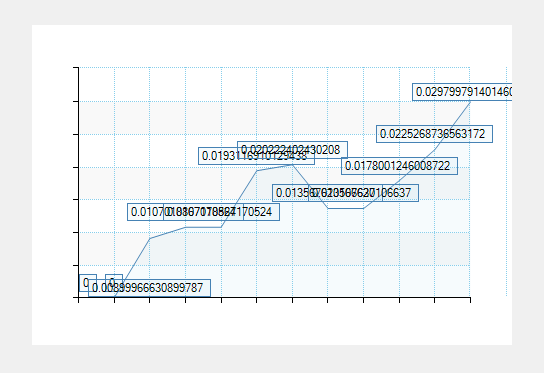Select the data label starting 0.029799791

tap(462, 92)
